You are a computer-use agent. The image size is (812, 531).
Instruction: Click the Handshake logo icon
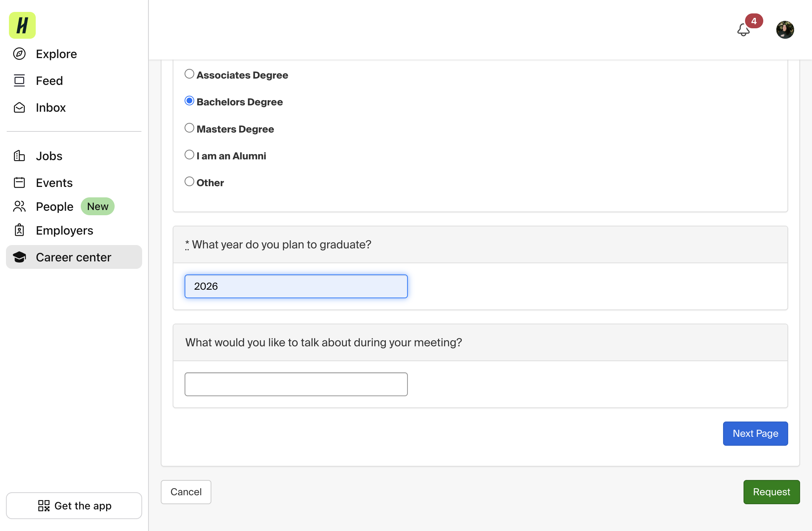22,25
